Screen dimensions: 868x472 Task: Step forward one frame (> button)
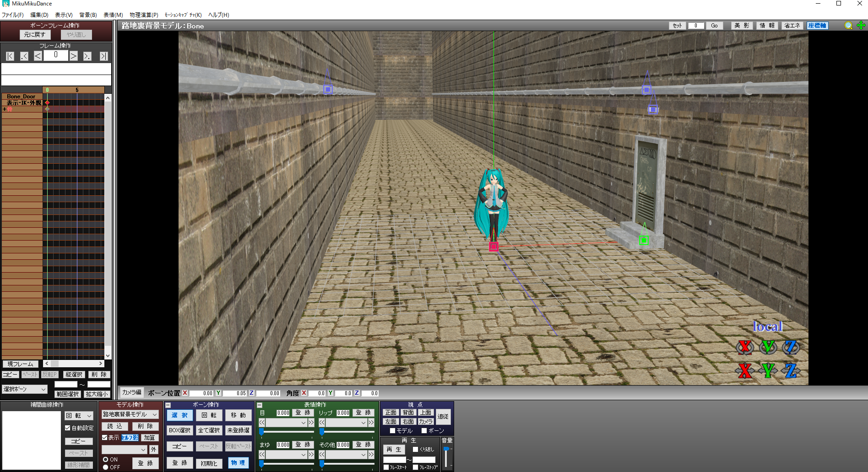click(74, 56)
